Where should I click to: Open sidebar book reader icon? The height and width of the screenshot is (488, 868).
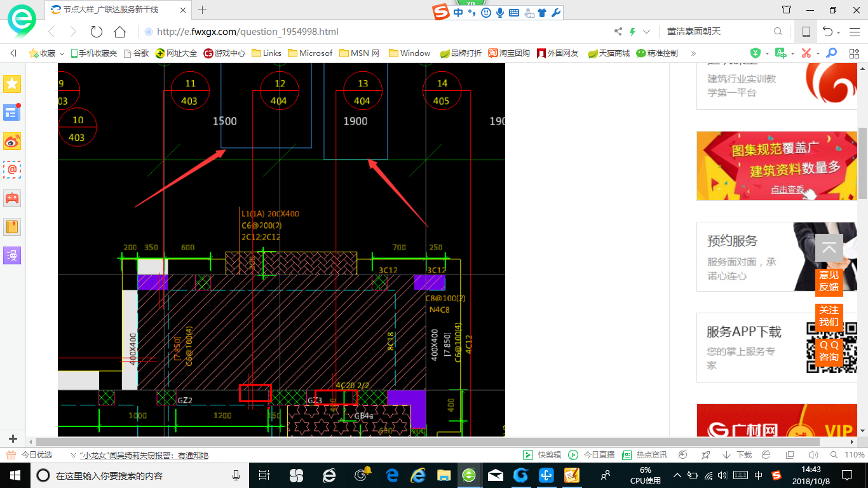pyautogui.click(x=12, y=227)
